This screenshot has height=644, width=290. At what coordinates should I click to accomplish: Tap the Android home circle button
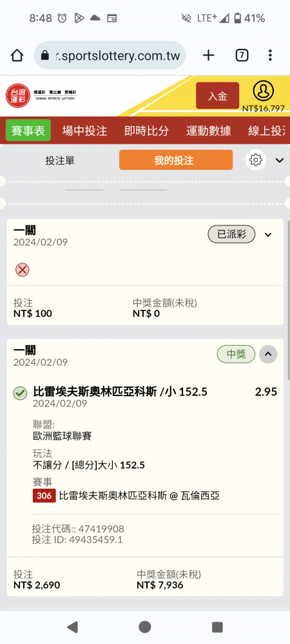pyautogui.click(x=144, y=627)
